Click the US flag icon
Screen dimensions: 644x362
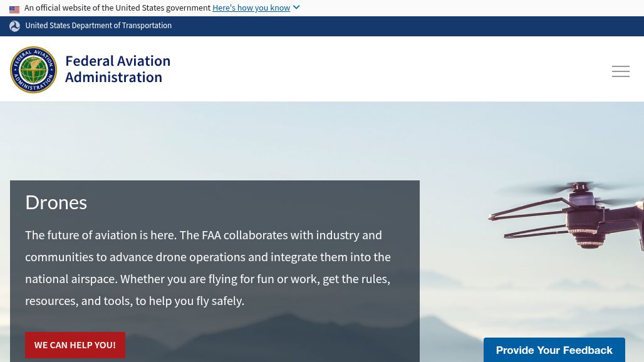[14, 9]
